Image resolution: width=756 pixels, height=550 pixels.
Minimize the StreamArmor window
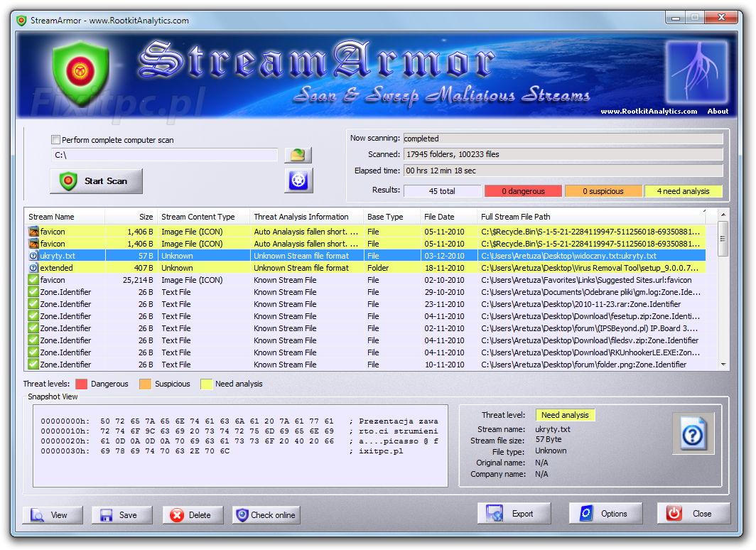pos(676,18)
